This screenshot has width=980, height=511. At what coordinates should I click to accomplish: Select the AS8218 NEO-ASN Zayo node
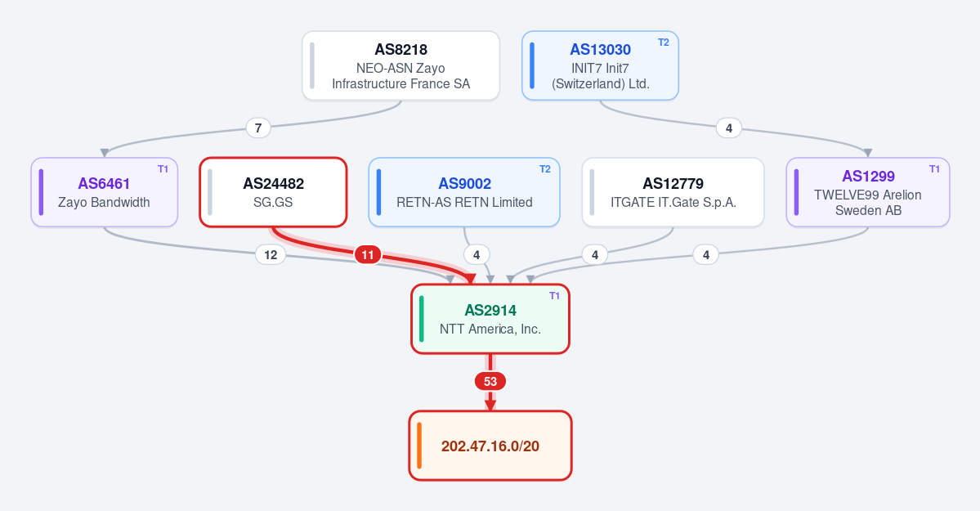[401, 65]
